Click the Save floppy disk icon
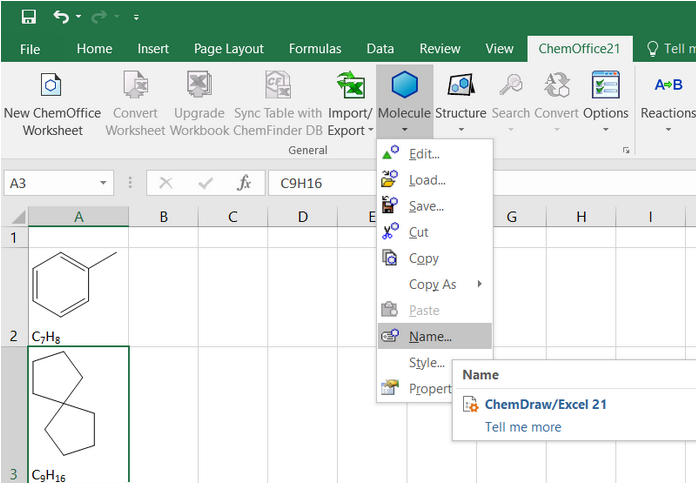The height and width of the screenshot is (483, 696). point(28,17)
